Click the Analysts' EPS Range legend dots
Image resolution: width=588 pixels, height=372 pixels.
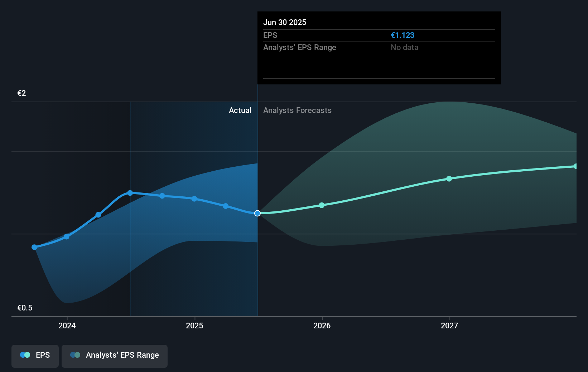coord(75,355)
